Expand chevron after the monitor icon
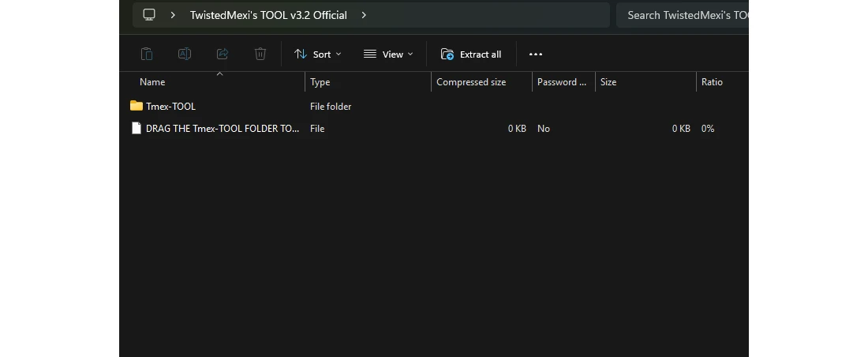This screenshot has height=357, width=868. click(x=173, y=15)
